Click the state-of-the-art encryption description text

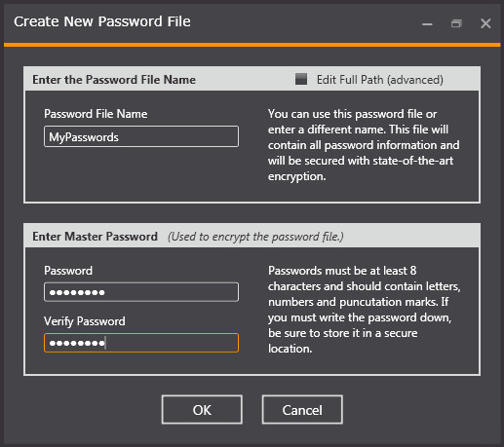pos(364,145)
